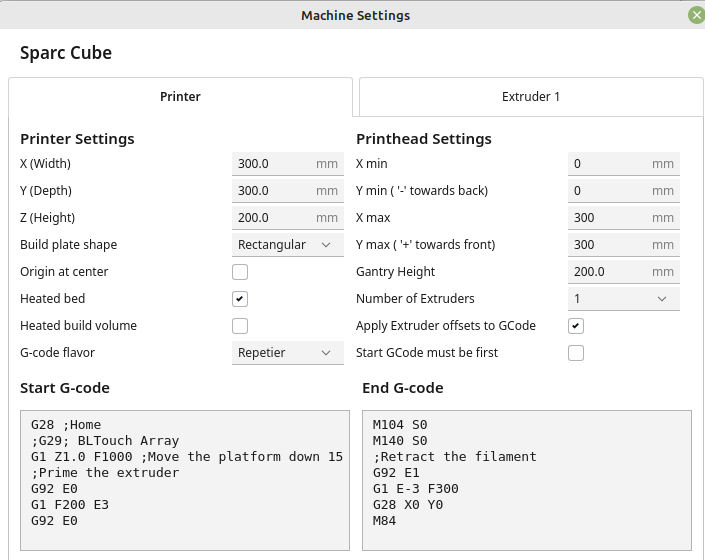Select the Y min value field
705x560 pixels.
point(609,191)
